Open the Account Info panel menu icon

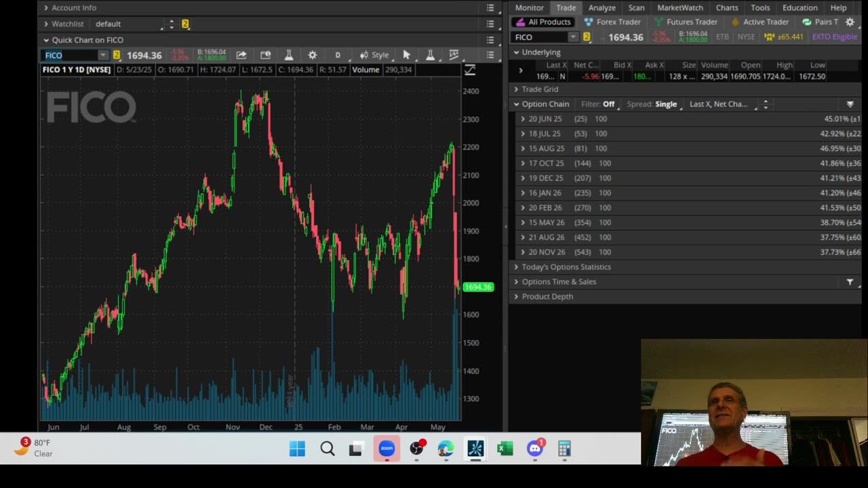490,7
